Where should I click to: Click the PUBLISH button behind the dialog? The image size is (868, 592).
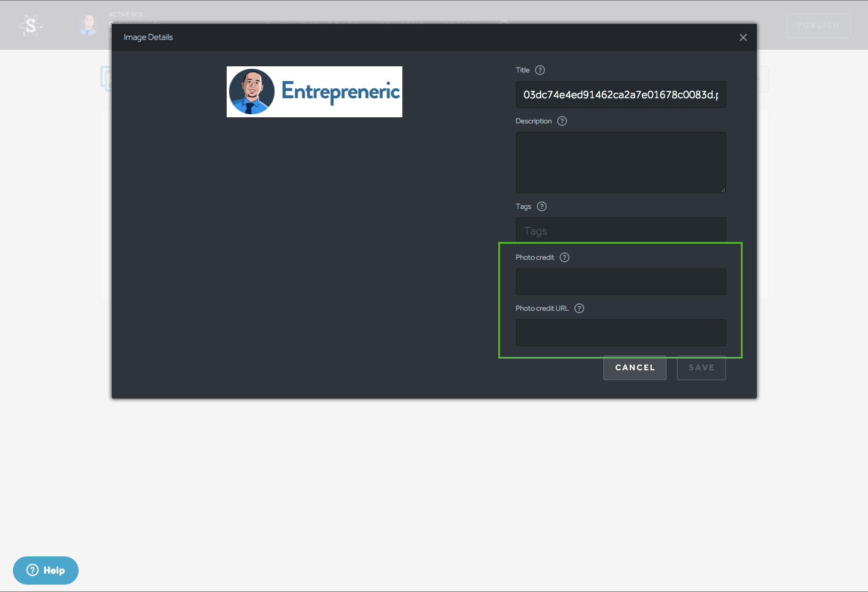point(818,26)
